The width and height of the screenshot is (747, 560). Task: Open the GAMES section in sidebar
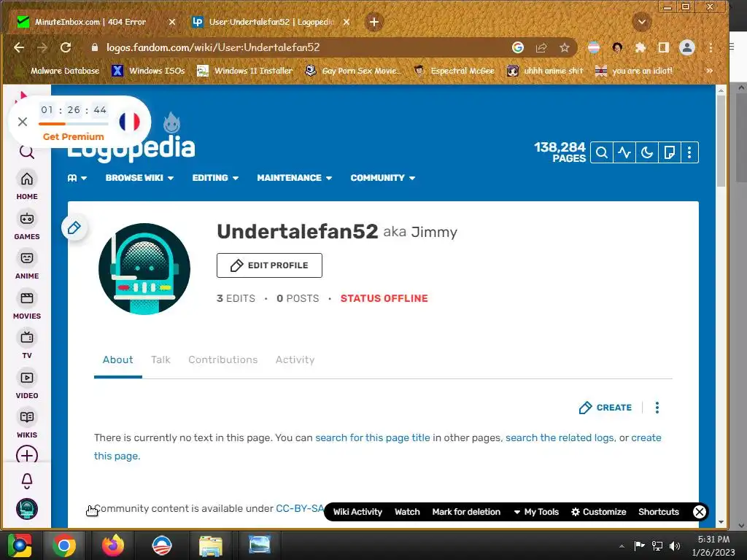tap(27, 225)
